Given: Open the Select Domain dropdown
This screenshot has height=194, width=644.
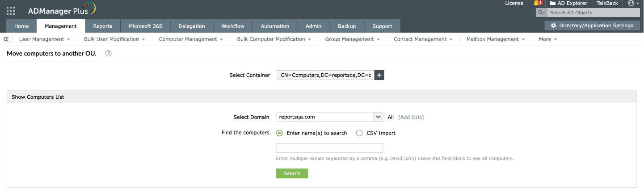Looking at the screenshot, I should coord(379,117).
